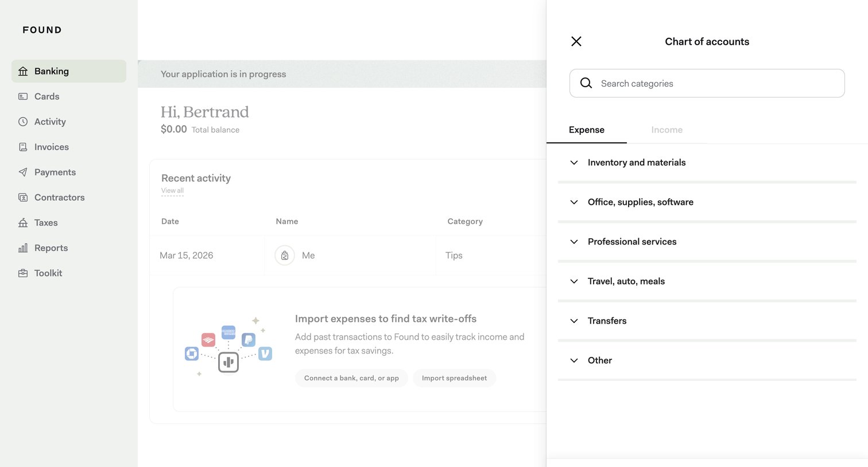The height and width of the screenshot is (467, 868).
Task: Close the Chart of accounts panel
Action: coord(576,41)
